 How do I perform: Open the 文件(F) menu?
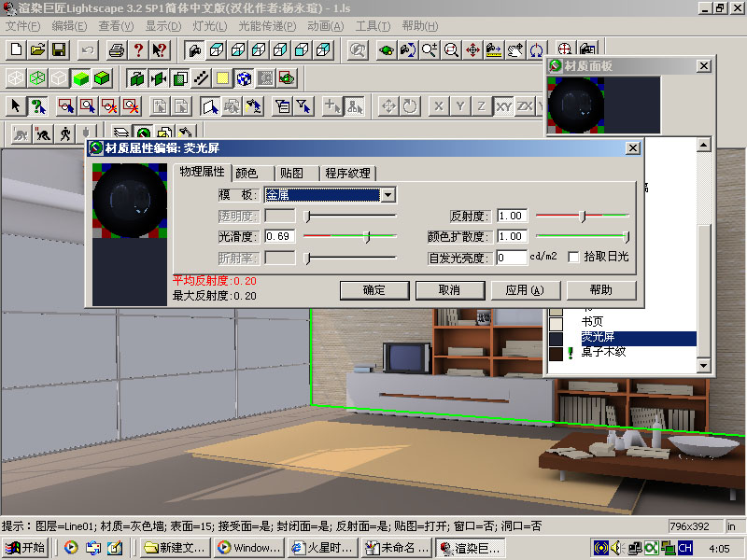(x=22, y=26)
